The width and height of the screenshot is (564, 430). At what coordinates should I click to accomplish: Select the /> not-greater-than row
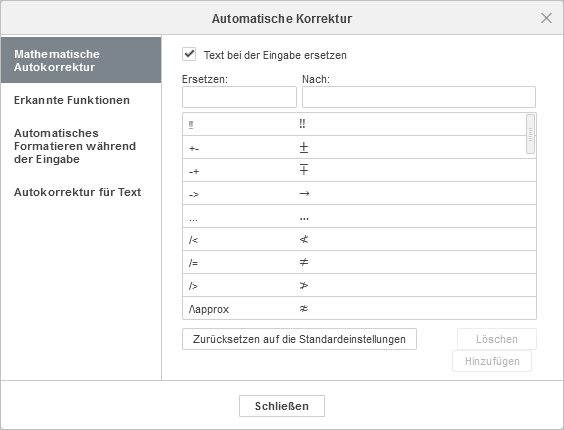(x=359, y=285)
